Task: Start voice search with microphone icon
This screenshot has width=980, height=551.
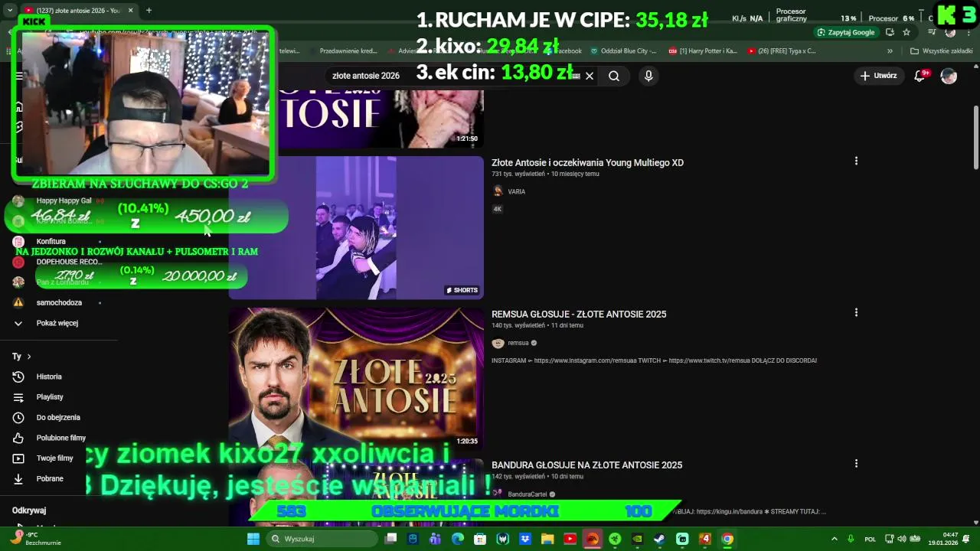Action: click(x=648, y=76)
